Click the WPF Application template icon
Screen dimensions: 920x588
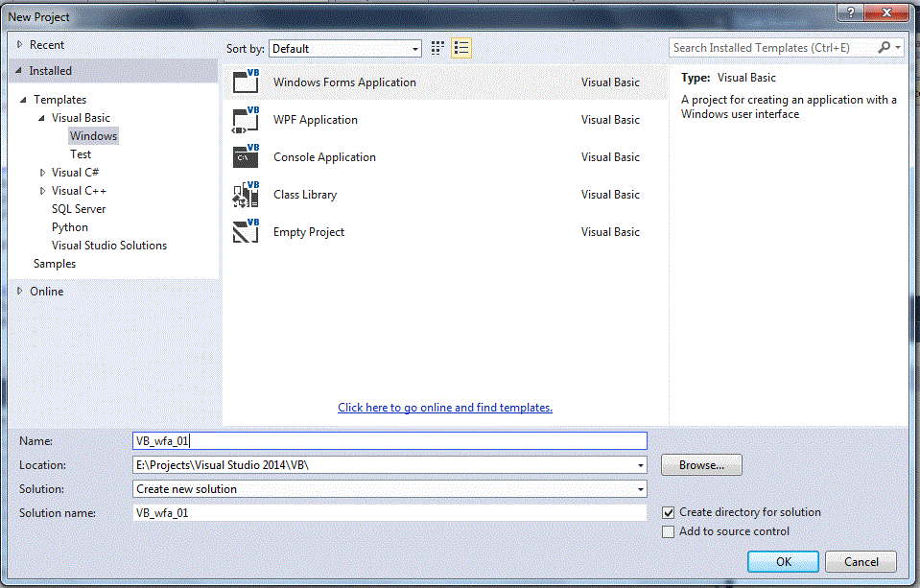point(246,120)
